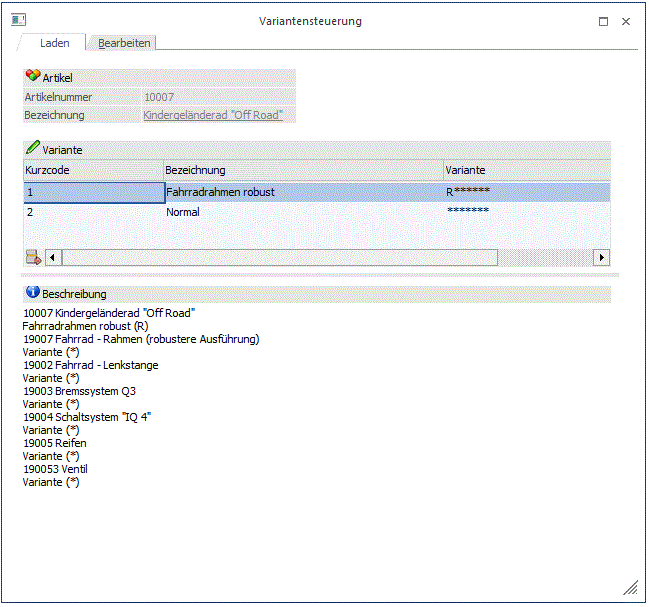
Task: Open the Bearbeiten tab
Action: [124, 43]
